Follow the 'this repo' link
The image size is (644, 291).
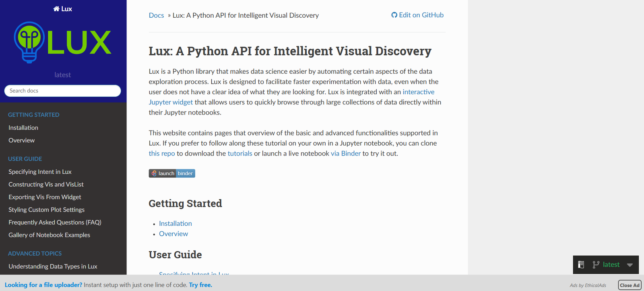162,154
